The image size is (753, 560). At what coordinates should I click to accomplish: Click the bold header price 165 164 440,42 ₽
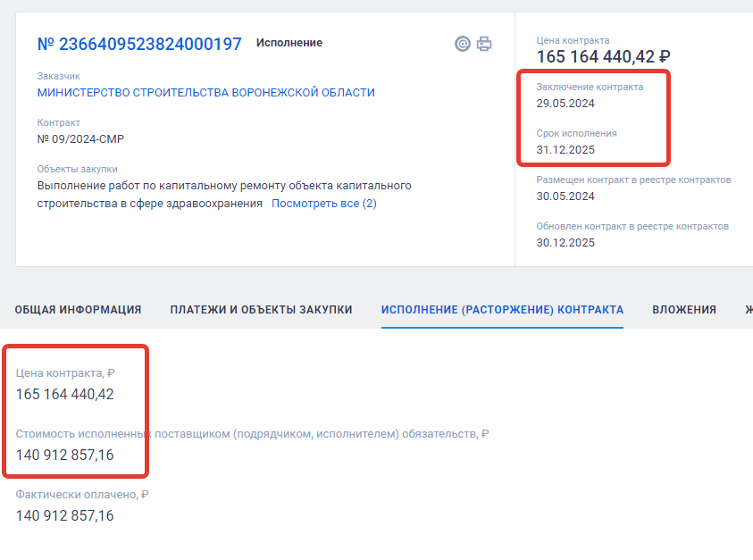coord(603,57)
